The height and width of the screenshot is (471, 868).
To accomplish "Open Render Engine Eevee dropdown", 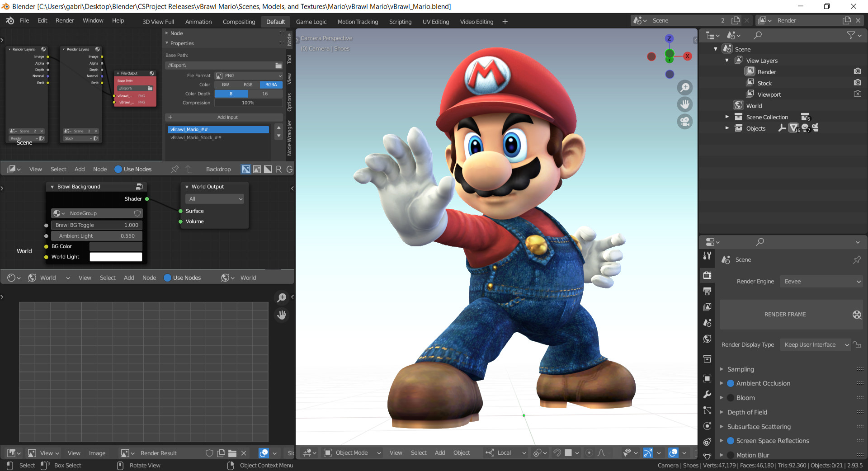I will 821,282.
